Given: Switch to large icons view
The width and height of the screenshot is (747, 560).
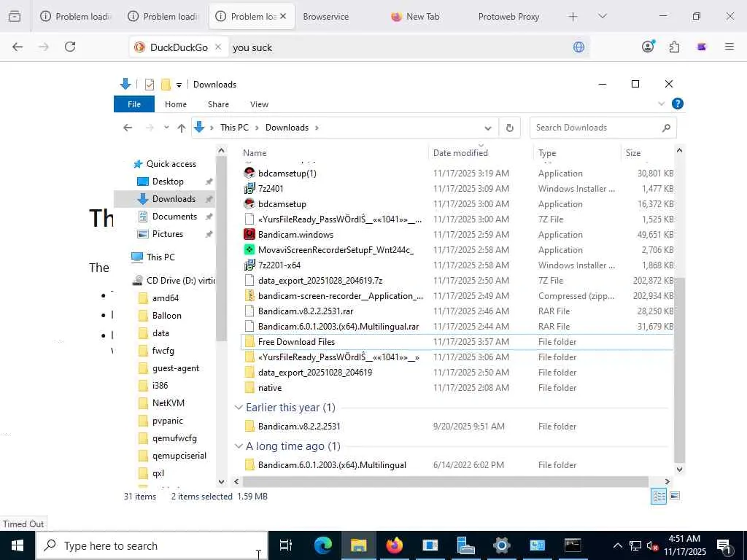Looking at the screenshot, I should click(x=675, y=496).
